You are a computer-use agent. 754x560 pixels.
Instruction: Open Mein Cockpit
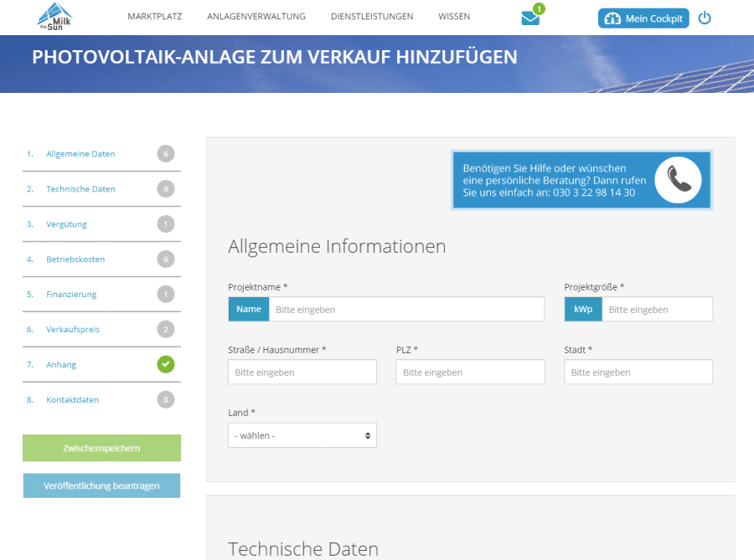pyautogui.click(x=643, y=18)
